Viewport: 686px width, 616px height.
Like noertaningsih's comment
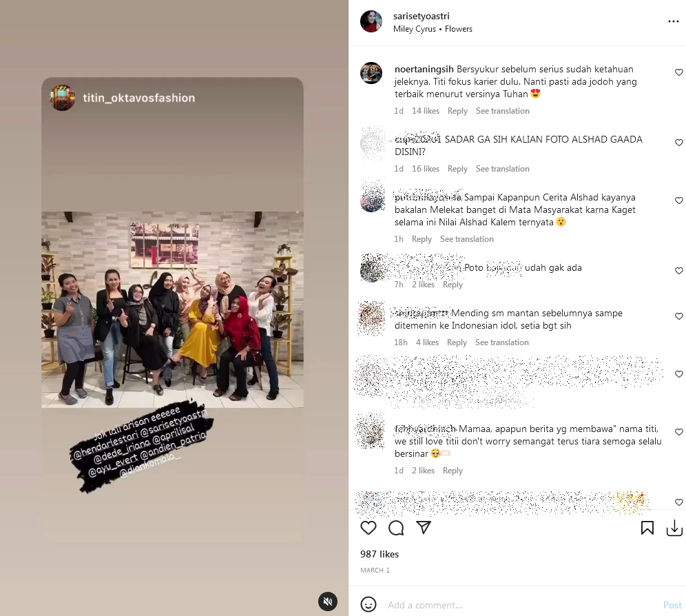click(678, 72)
